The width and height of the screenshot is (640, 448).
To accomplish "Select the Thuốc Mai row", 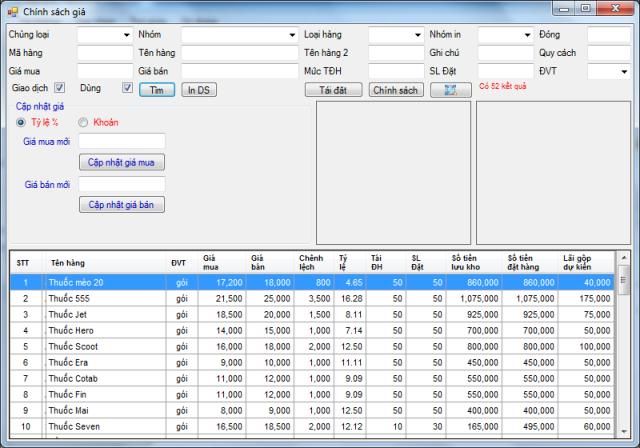I will coord(312,410).
